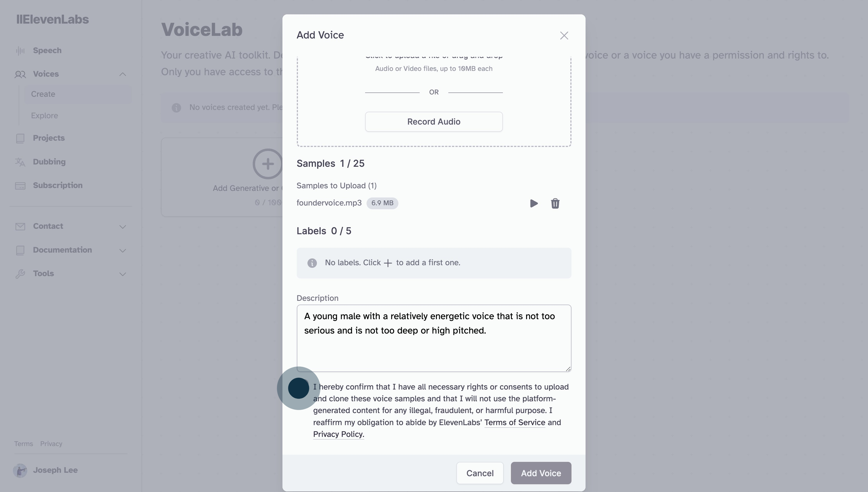Open the Terms of Service link

pos(515,422)
